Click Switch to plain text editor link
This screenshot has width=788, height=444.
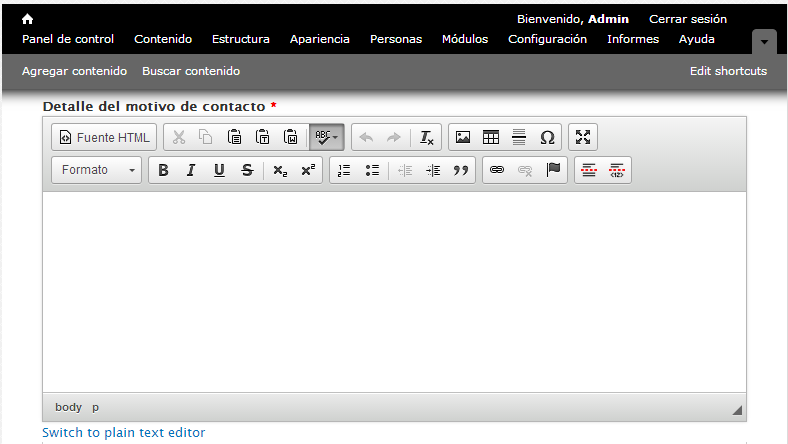point(124,433)
